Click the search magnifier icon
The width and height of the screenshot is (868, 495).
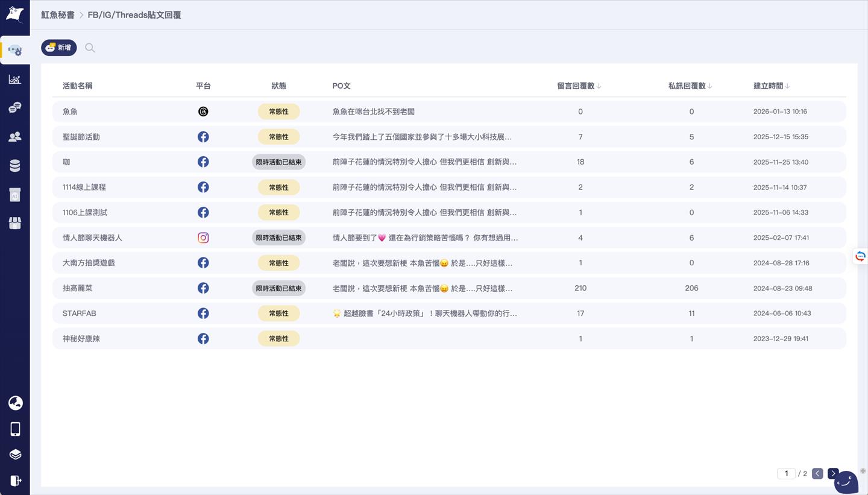(x=90, y=48)
